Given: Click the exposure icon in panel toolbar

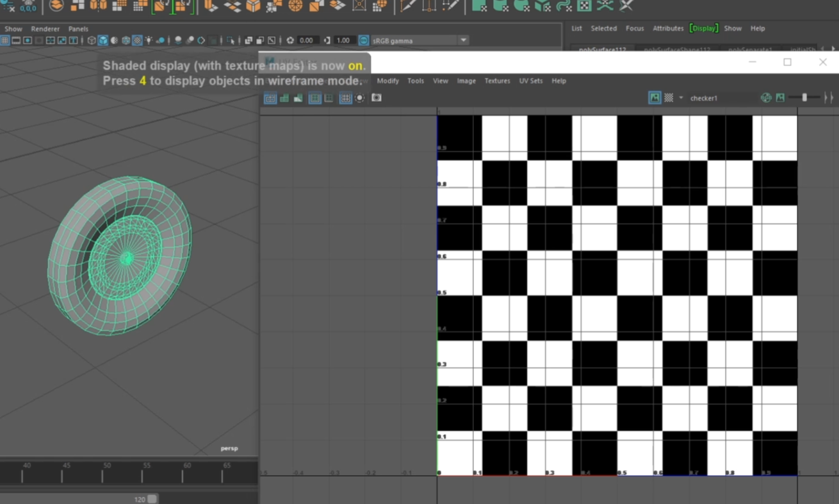Looking at the screenshot, I should point(290,40).
